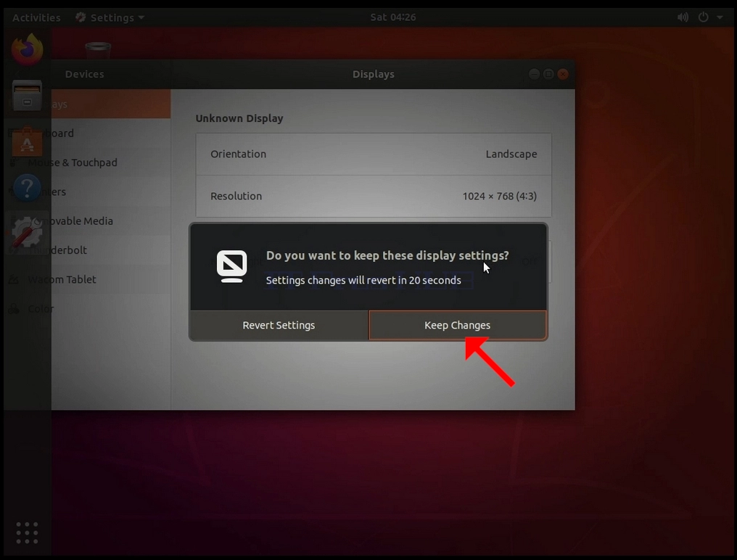
Task: Open the Files manager from the dock
Action: click(x=28, y=96)
